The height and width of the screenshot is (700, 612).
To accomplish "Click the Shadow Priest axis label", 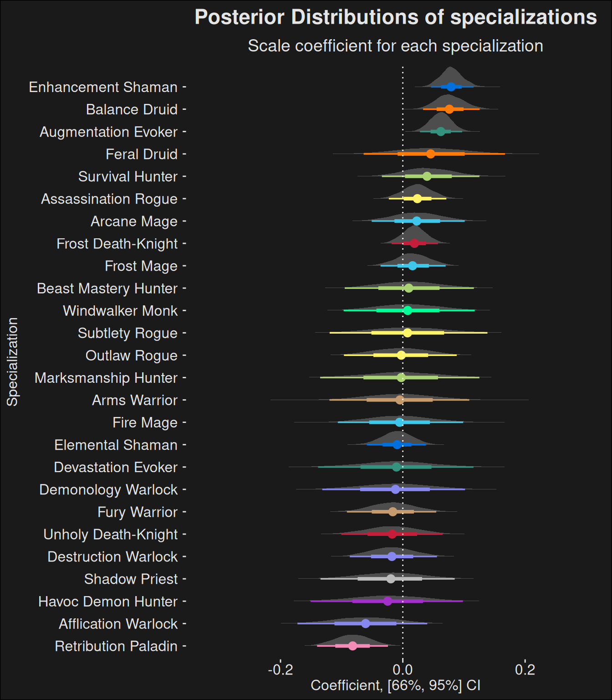I will pyautogui.click(x=131, y=579).
